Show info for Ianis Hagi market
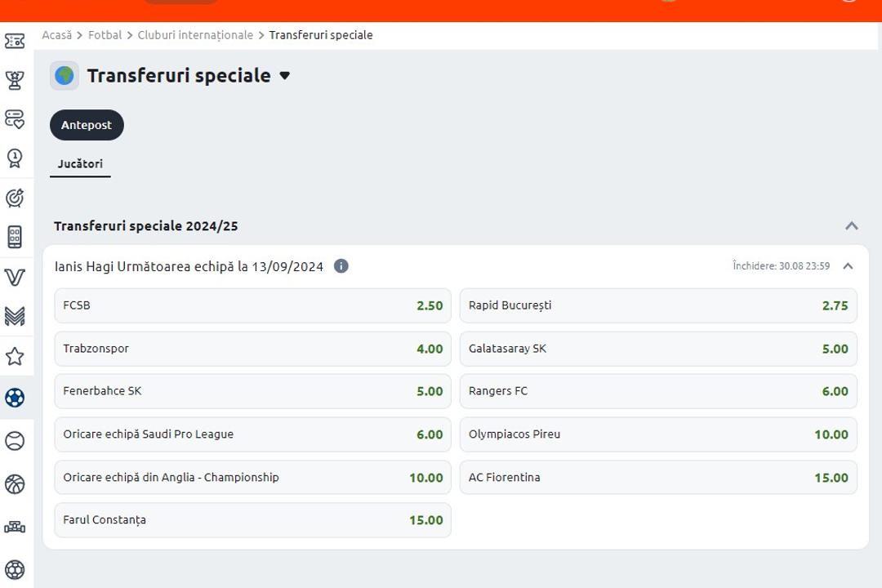Screen dimensions: 882x588 point(341,266)
